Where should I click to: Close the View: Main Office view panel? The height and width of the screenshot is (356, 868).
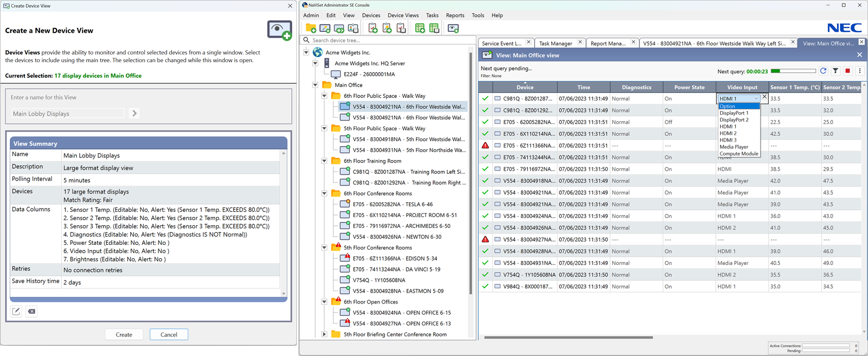point(859,55)
